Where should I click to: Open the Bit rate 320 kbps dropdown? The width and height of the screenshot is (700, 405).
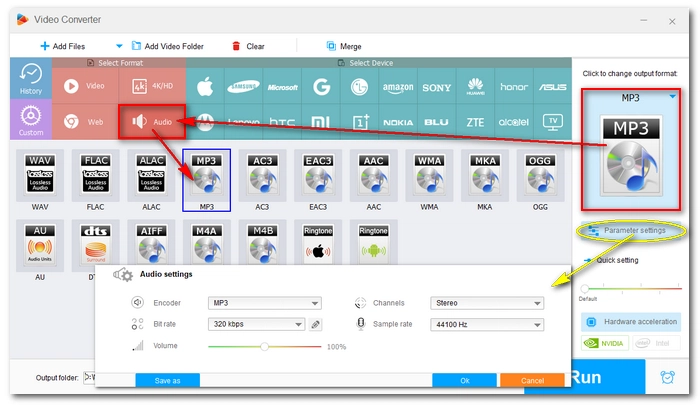click(x=256, y=324)
